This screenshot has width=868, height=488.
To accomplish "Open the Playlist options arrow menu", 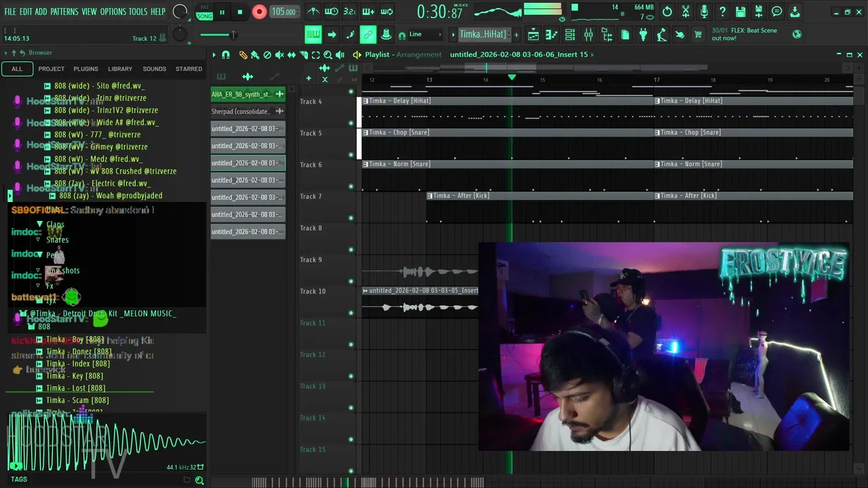I will click(214, 55).
